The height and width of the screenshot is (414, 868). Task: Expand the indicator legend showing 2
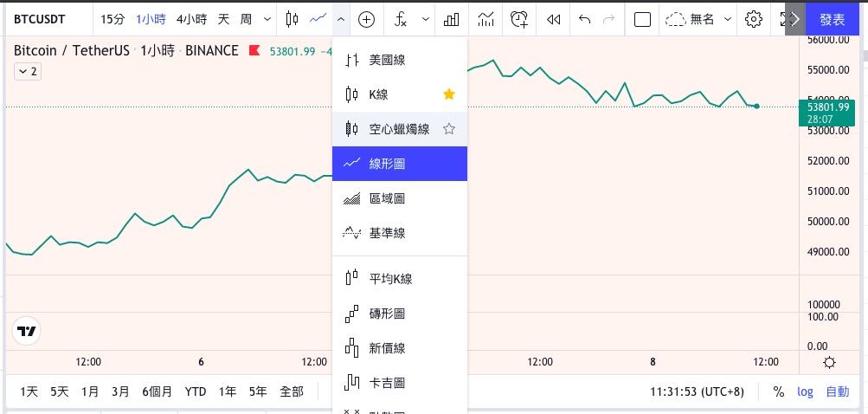click(x=28, y=72)
